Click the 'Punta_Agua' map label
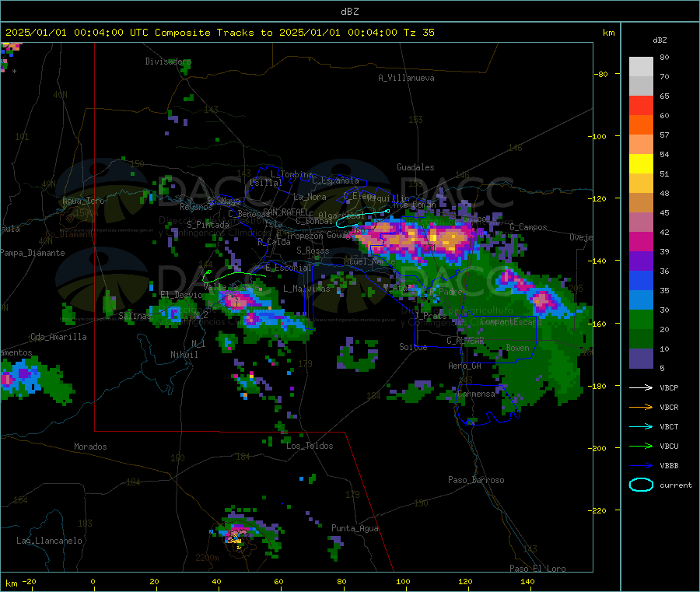Viewport: 700px width, 592px height. click(355, 528)
